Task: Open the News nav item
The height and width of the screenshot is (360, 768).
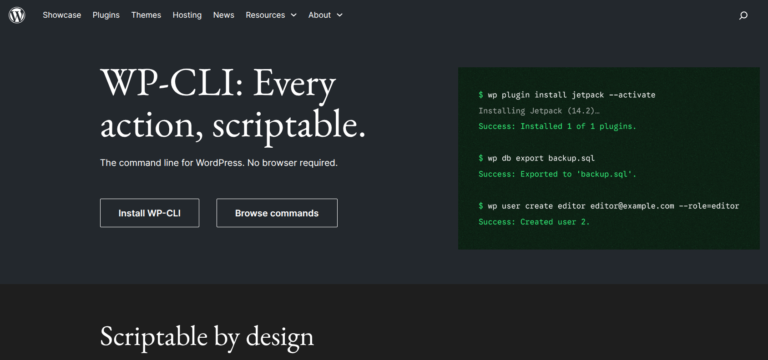Action: point(223,15)
